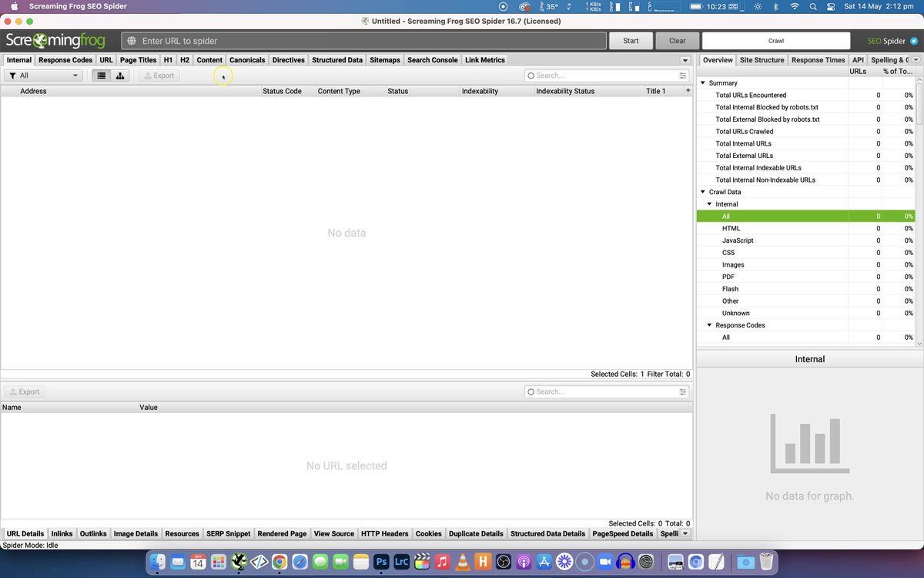Open VLC from the dock
Image resolution: width=924 pixels, height=578 pixels.
click(463, 562)
